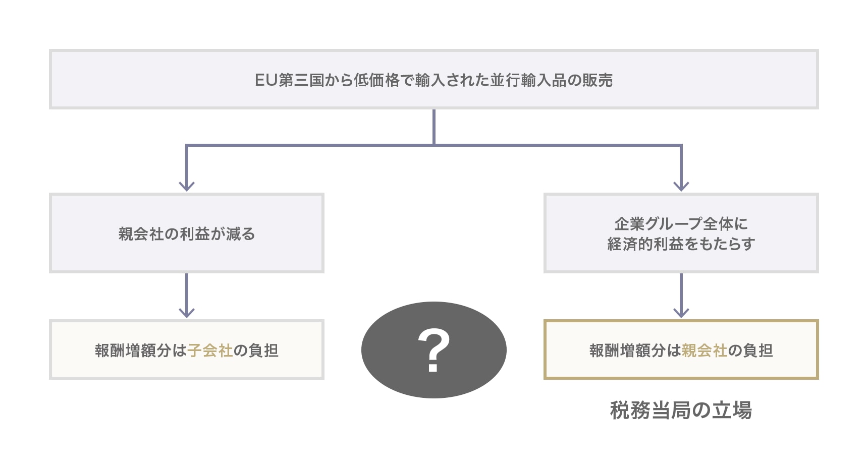Click arrowhead above gold-bordered 親会社の負担 box
The width and height of the screenshot is (868, 469).
[x=681, y=313]
